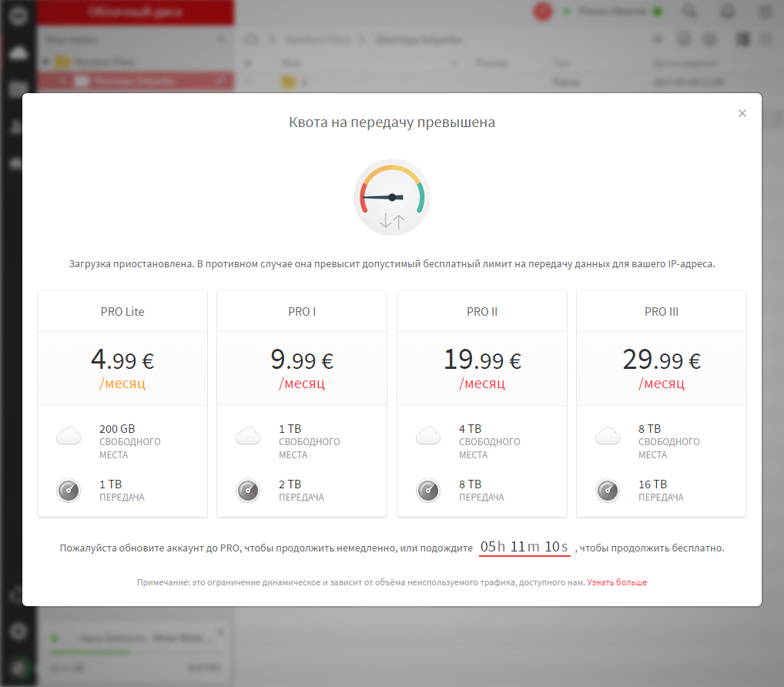Viewport: 784px width, 687px height.
Task: Click the cloud storage icon in PRO Lite
Action: pos(69,436)
